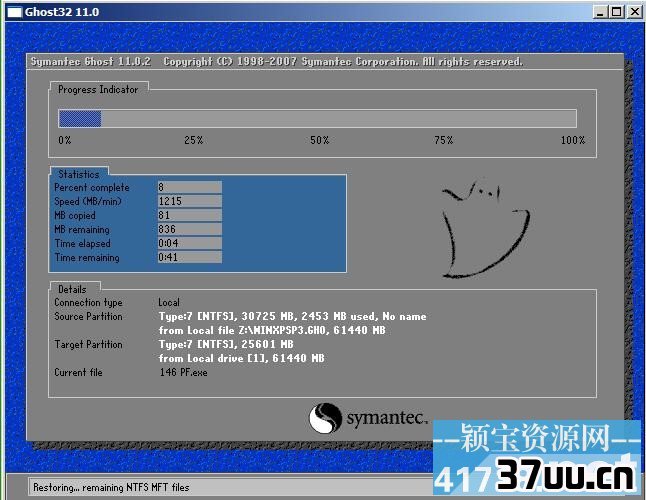Viewport: 646px width, 500px height.
Task: Click the 'Time elapsed' label
Action: (82, 243)
